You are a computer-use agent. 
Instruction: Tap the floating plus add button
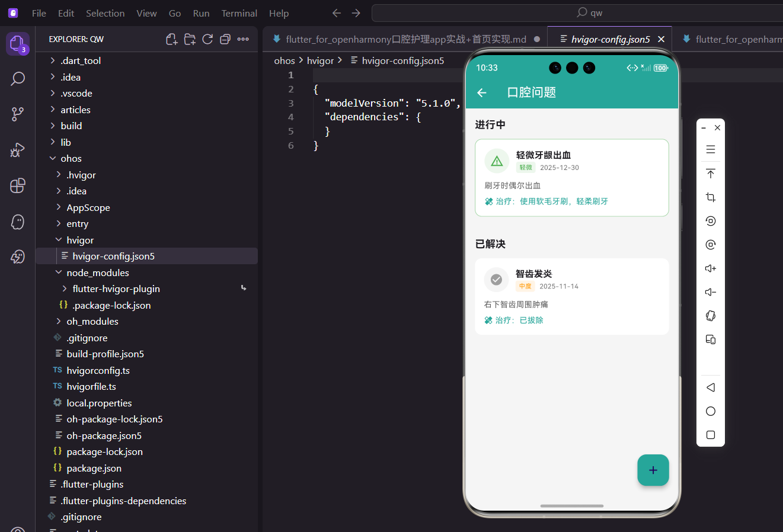click(x=653, y=470)
